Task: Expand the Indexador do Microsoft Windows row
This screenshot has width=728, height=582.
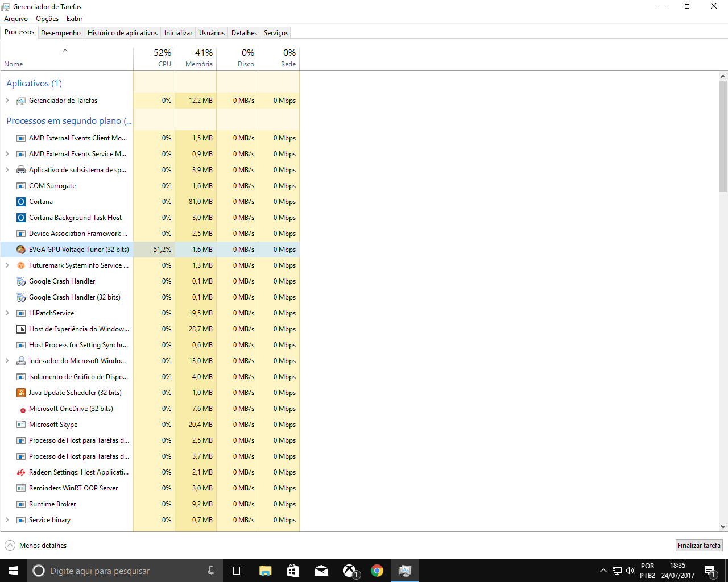Action: click(x=7, y=361)
